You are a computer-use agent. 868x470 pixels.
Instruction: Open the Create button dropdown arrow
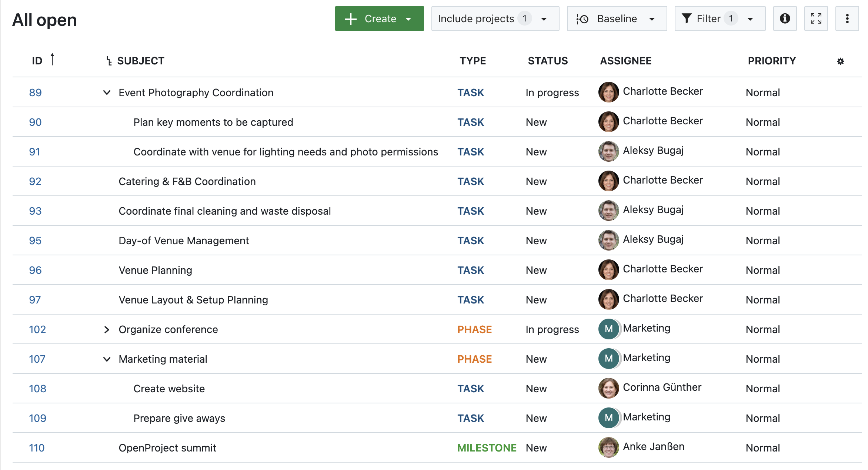[x=408, y=19]
